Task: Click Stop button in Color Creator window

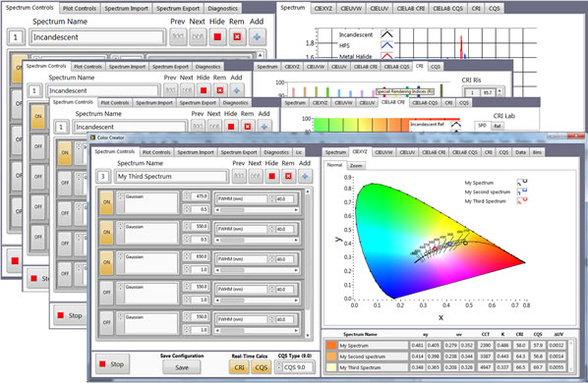Action: [x=112, y=364]
